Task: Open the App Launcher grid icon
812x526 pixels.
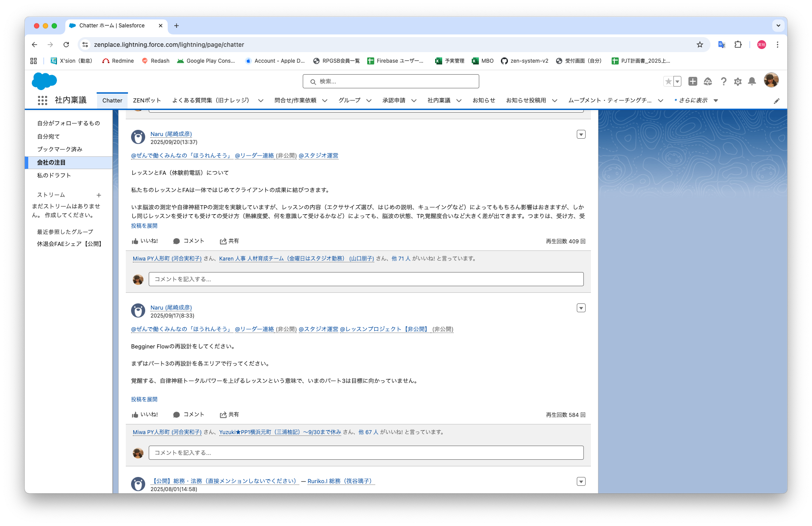Action: pyautogui.click(x=42, y=100)
